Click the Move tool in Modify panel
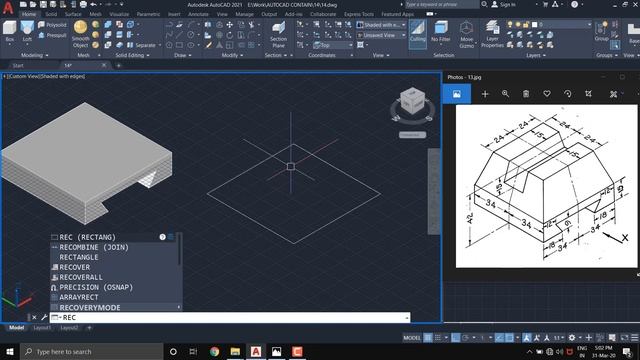The width and height of the screenshot is (640, 360). 230,25
